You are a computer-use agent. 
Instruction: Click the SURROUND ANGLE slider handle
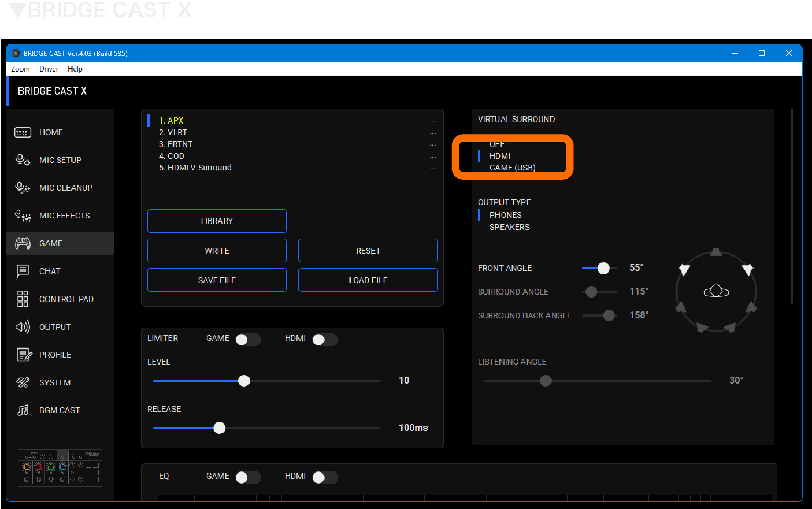click(591, 292)
